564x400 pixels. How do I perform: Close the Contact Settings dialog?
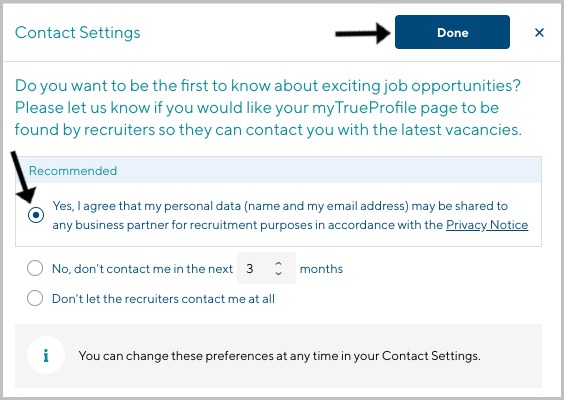click(x=539, y=33)
